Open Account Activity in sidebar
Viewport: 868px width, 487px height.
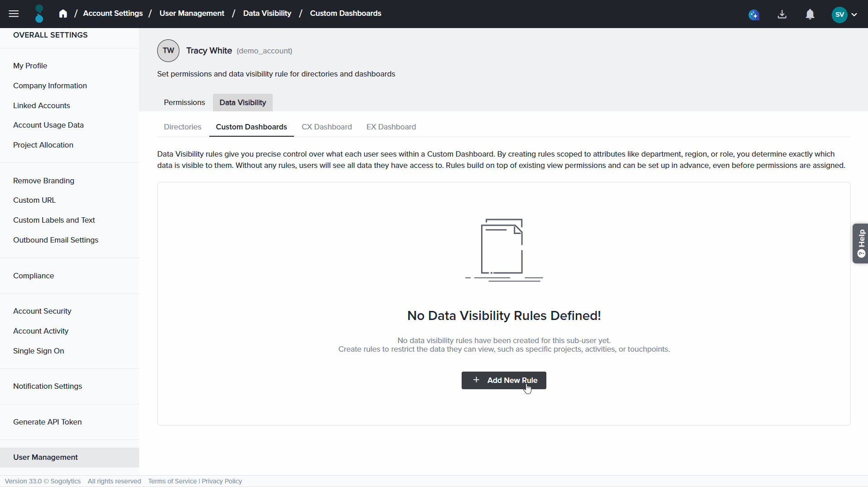[x=41, y=331]
